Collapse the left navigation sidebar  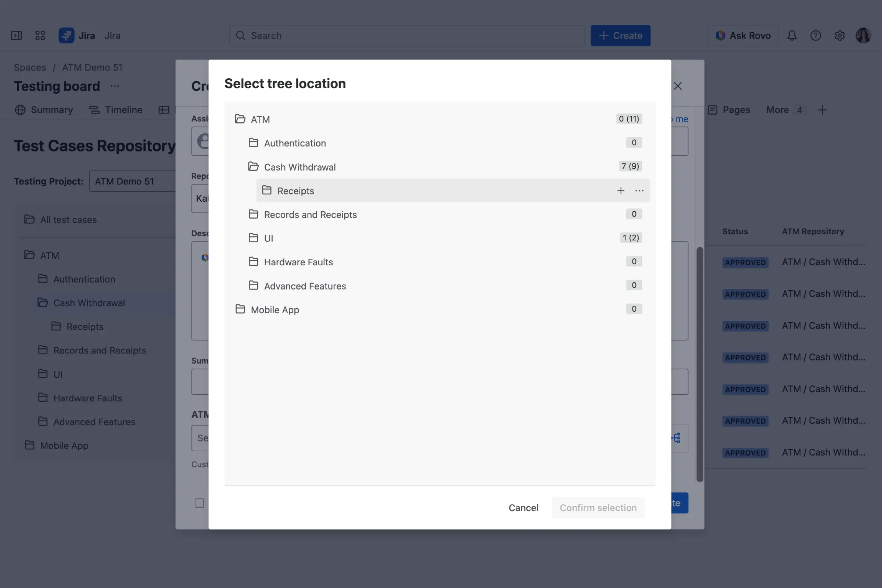[17, 35]
